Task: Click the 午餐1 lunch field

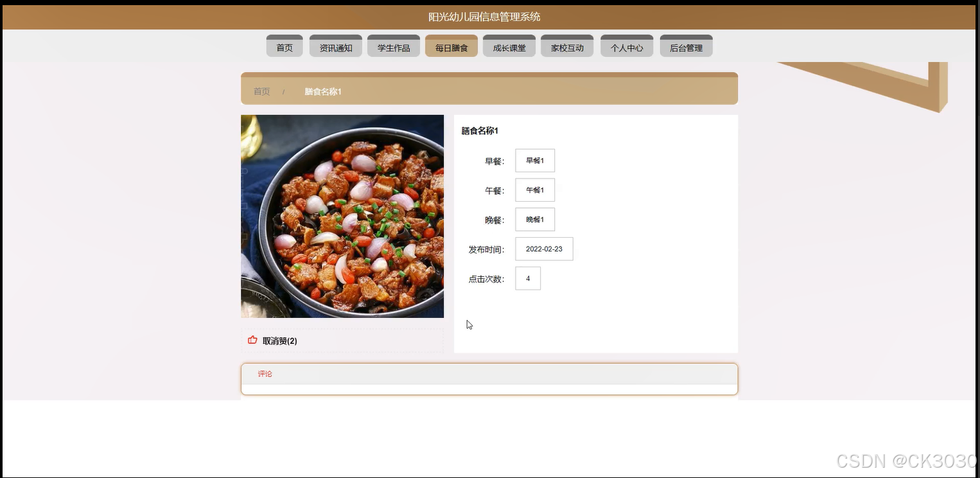Action: click(534, 190)
